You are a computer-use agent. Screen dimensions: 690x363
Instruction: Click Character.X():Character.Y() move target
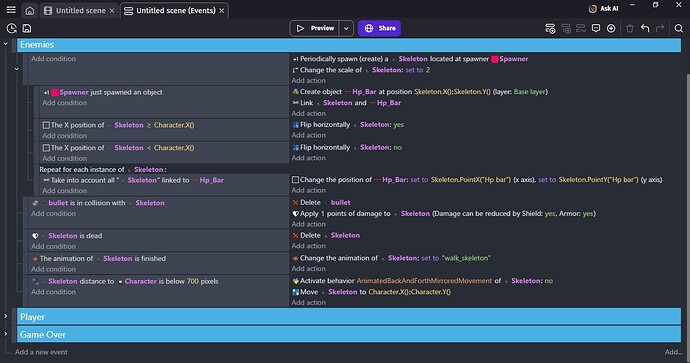pyautogui.click(x=409, y=292)
